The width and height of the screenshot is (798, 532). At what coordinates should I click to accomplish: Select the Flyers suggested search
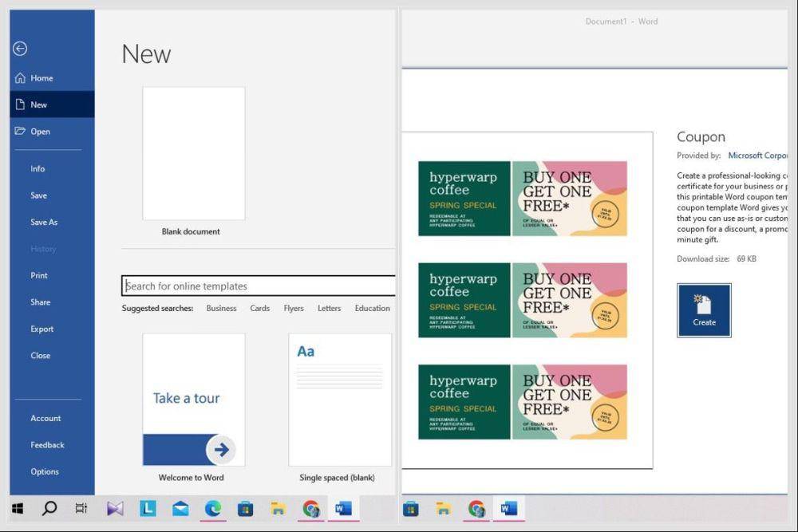pyautogui.click(x=294, y=308)
